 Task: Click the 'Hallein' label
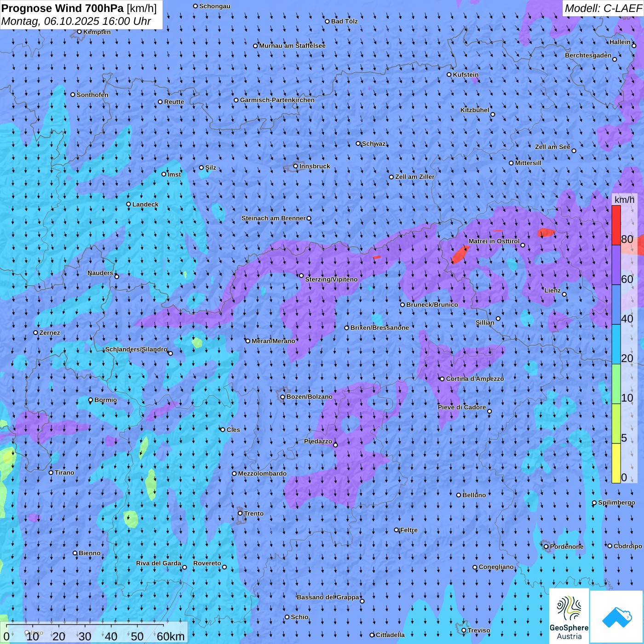(620, 42)
